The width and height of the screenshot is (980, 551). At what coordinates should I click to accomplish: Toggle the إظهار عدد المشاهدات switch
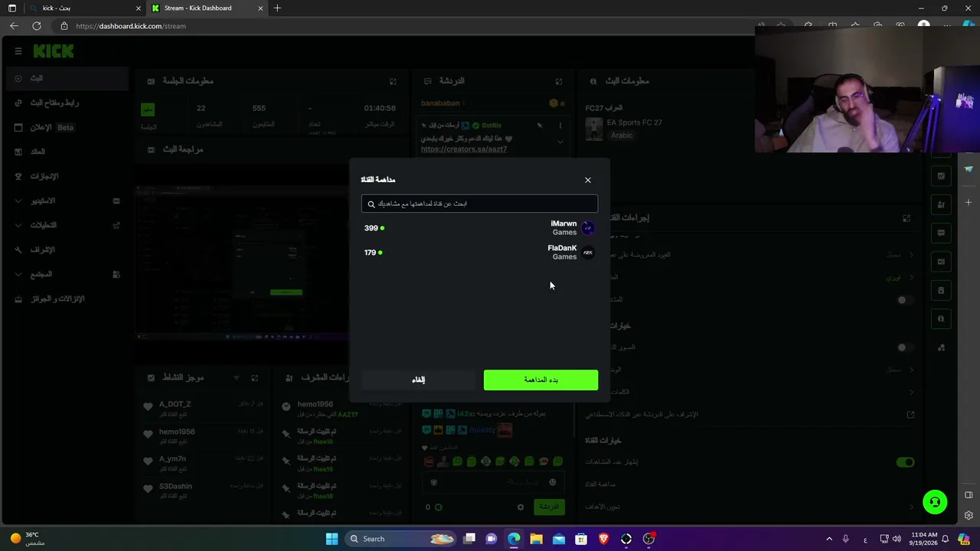[905, 462]
